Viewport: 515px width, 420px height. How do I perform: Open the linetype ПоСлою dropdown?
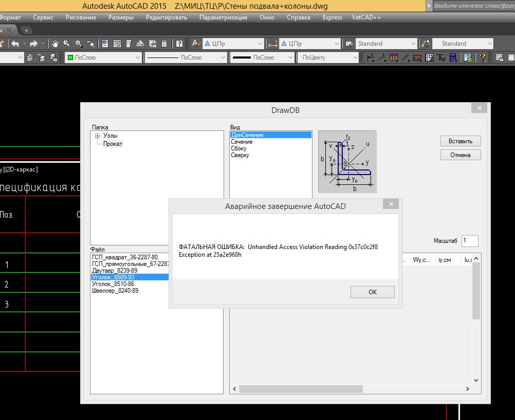pos(186,58)
